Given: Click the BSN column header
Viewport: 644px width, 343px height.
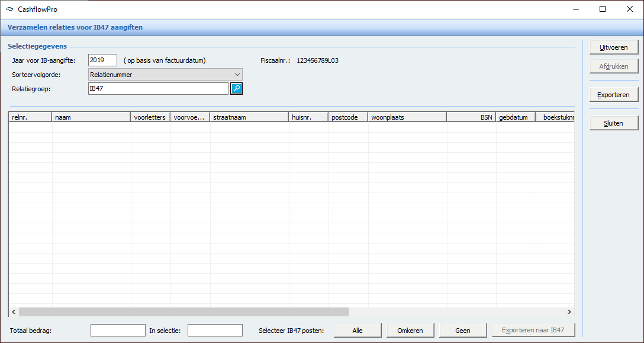Looking at the screenshot, I should coord(471,117).
